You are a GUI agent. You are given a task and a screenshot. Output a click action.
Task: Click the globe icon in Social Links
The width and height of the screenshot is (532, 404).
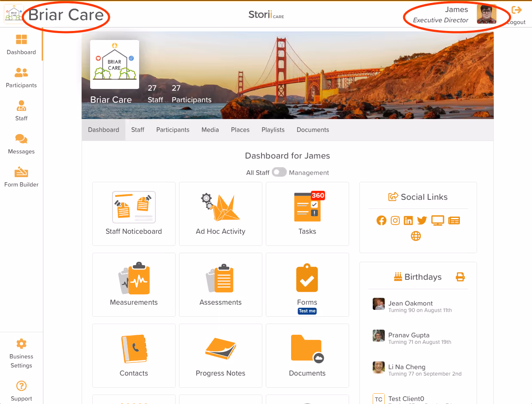tap(416, 236)
